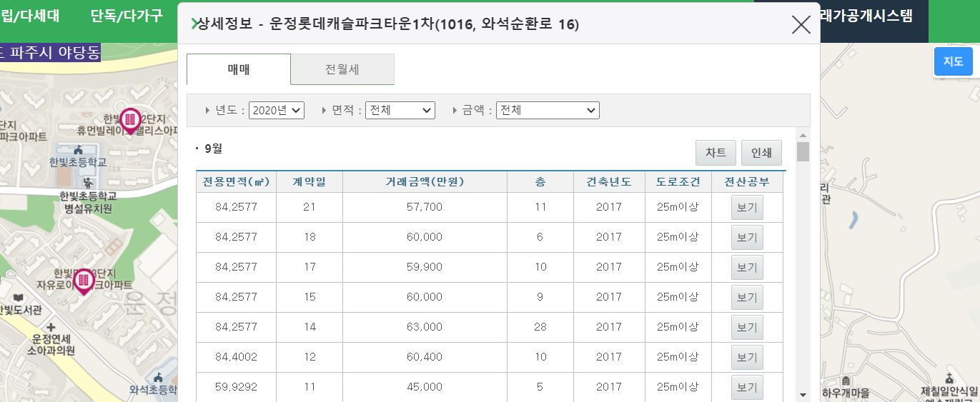The height and width of the screenshot is (402, 980).
Task: Click the pink apartment marker near 휴먼빌레이크팰리스
Action: coord(130,121)
